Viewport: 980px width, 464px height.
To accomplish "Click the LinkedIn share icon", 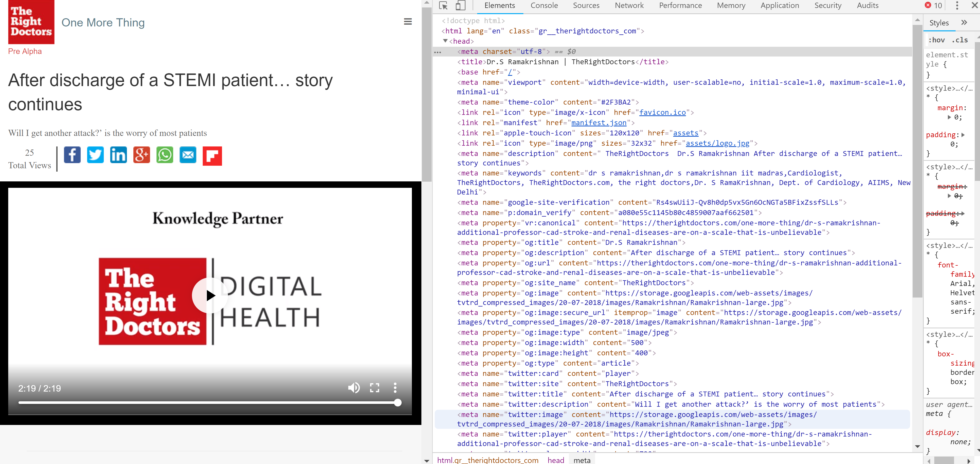I will point(118,155).
